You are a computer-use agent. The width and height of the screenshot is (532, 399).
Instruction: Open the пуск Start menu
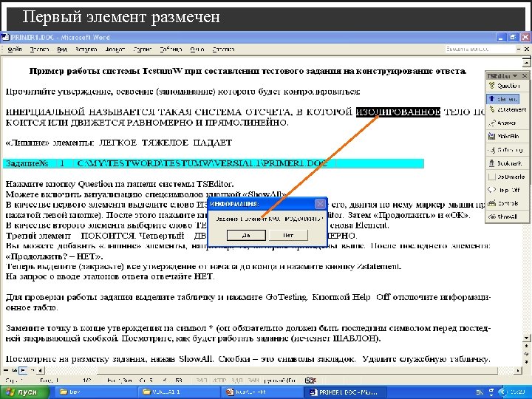coord(24,392)
